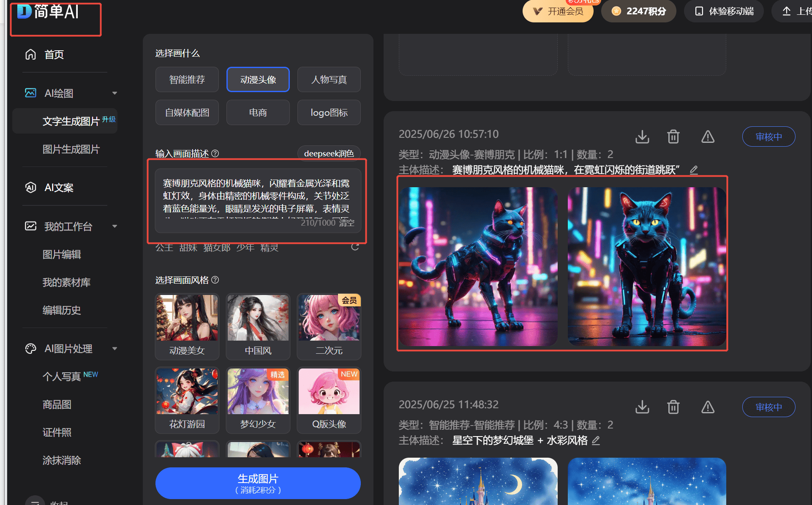The height and width of the screenshot is (505, 812).
Task: Edit the 赛博朋克 description with pencil icon
Action: tap(694, 170)
